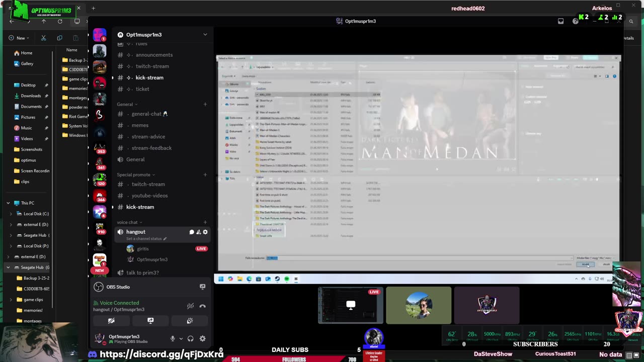Collapse the voice chat category
This screenshot has width=644, height=362.
[x=129, y=222]
